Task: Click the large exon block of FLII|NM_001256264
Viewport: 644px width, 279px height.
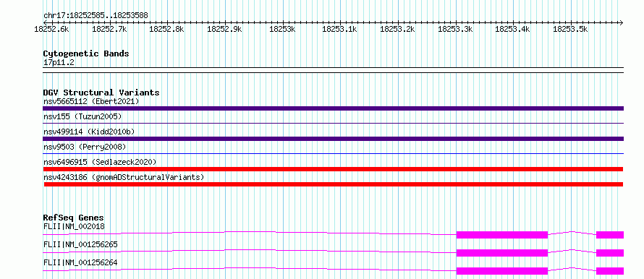Action: click(x=502, y=271)
